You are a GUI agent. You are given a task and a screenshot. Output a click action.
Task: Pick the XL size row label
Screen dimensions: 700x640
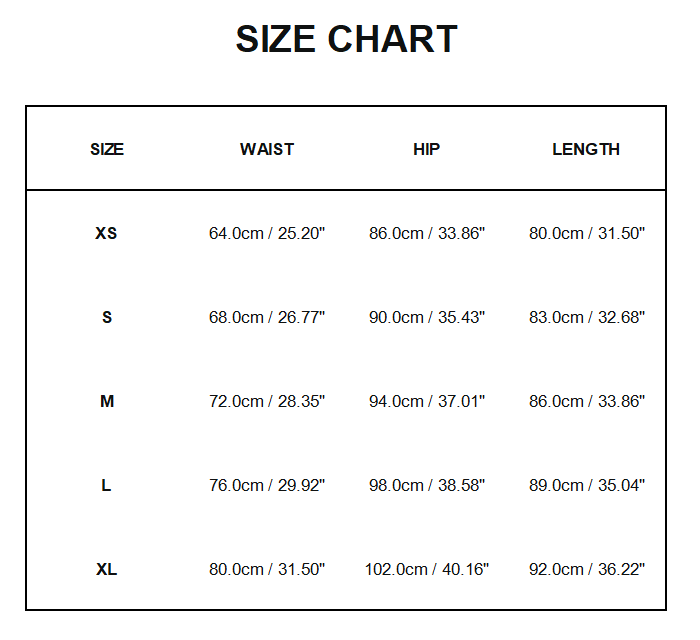coord(107,569)
